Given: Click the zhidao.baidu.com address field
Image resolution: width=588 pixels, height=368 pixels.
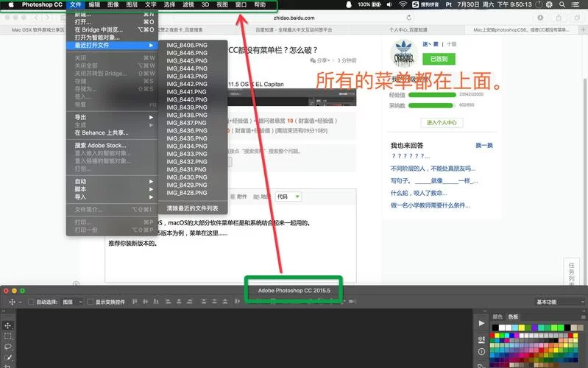Looking at the screenshot, I should (x=294, y=18).
